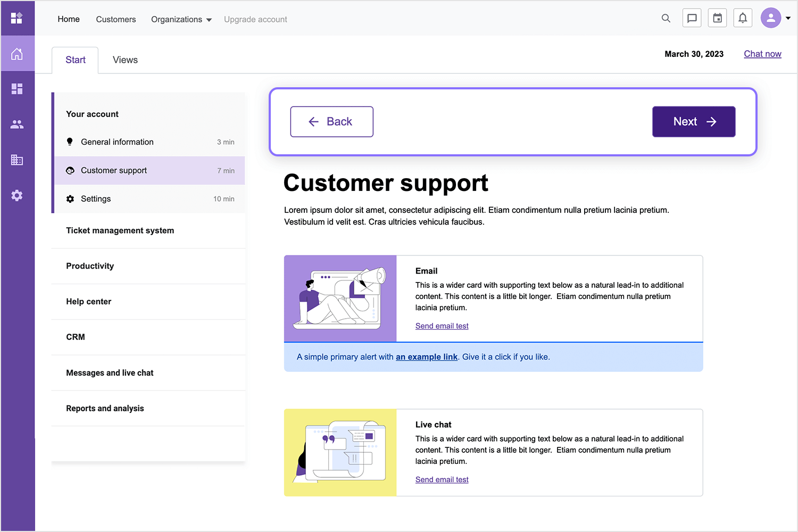Click the Customer support page heading
Screen dimensions: 798x532
click(x=386, y=184)
